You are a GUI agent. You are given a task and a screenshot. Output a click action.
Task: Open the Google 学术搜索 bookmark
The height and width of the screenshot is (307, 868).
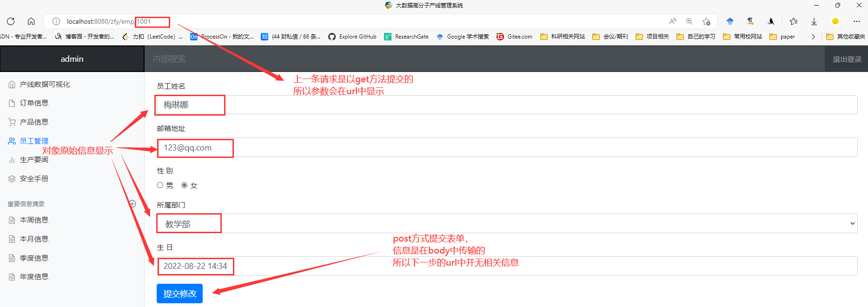462,37
